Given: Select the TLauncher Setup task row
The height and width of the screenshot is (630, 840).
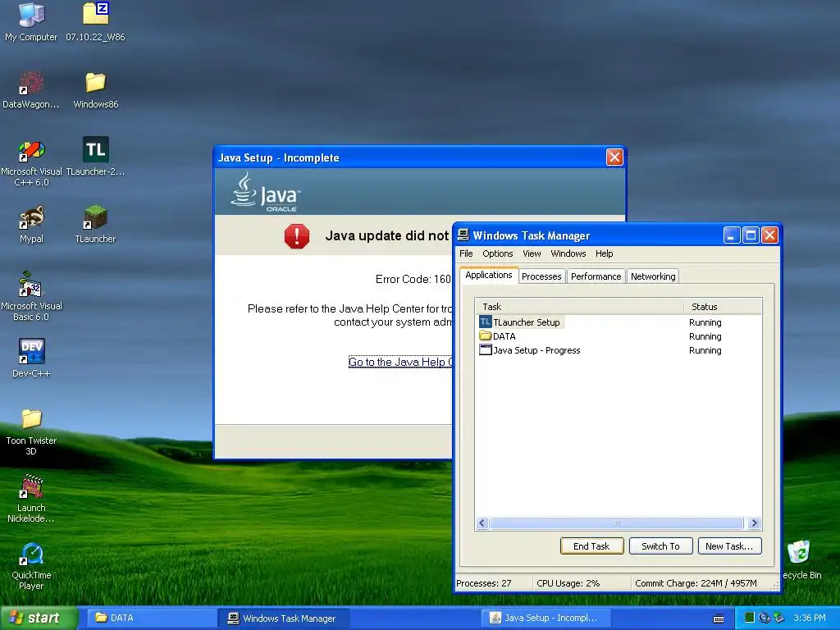Looking at the screenshot, I should click(x=619, y=322).
